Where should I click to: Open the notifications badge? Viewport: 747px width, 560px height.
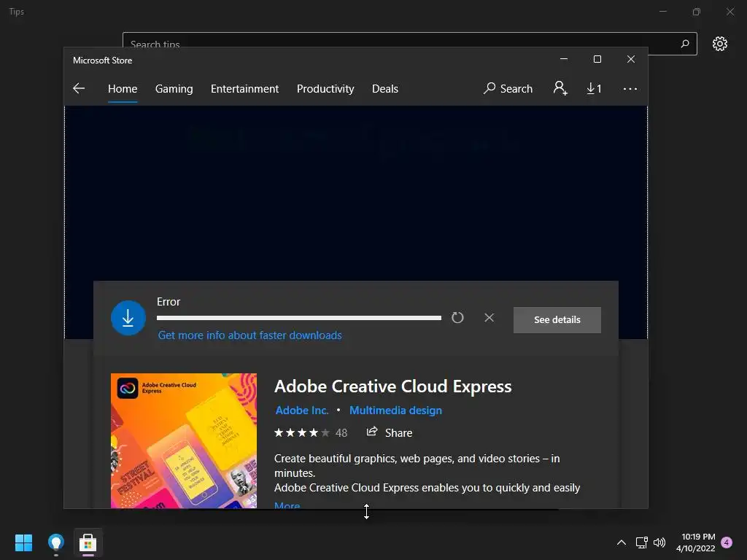point(727,542)
